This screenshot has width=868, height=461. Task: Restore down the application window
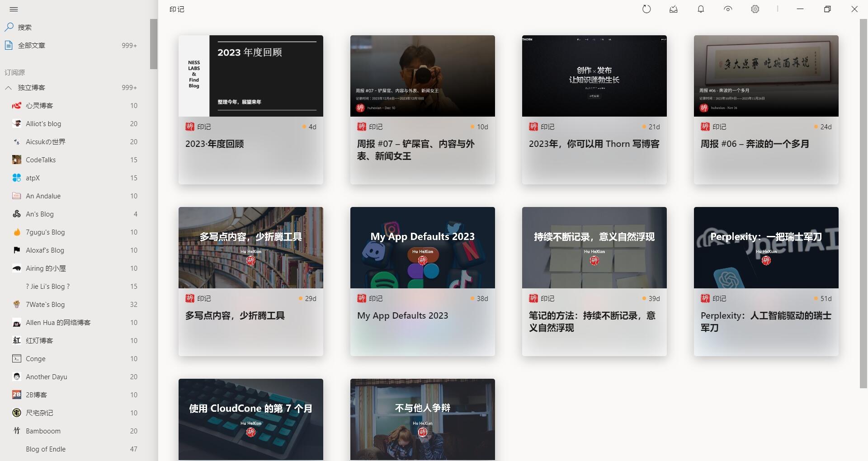tap(827, 9)
